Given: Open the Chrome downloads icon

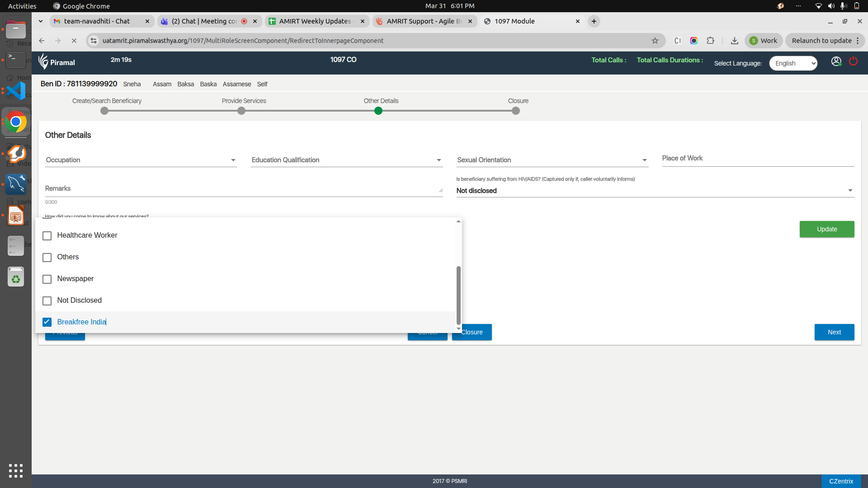Looking at the screenshot, I should point(735,41).
